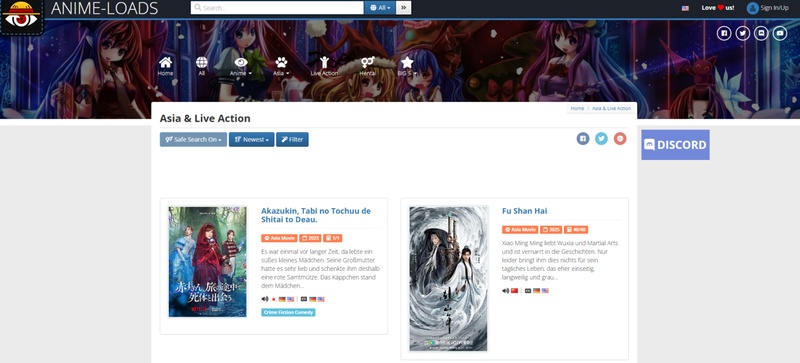
Task: Click the Asia & Live Action breadcrumb
Action: 611,108
